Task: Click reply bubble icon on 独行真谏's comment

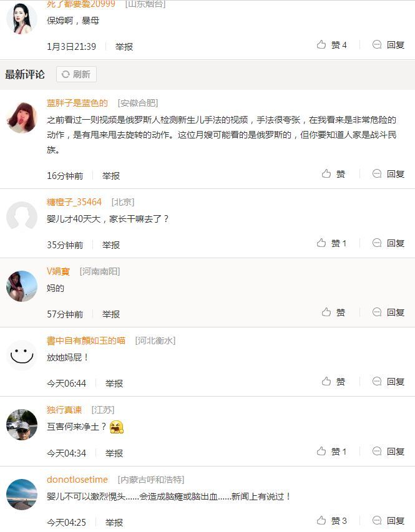Action: click(x=377, y=451)
